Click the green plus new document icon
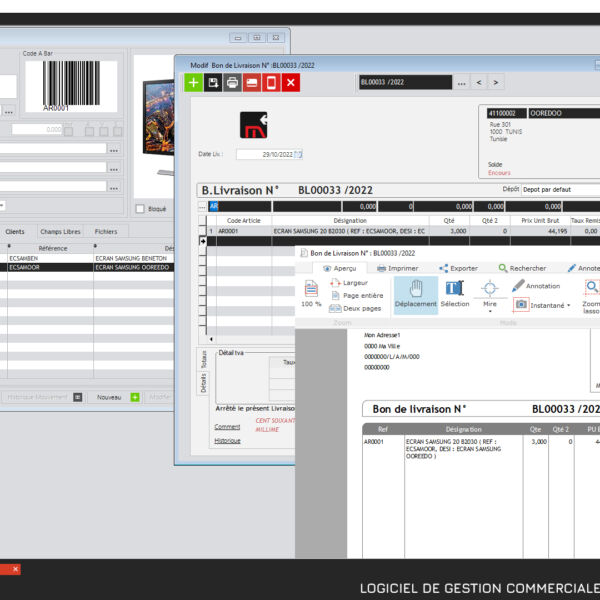 click(x=193, y=82)
